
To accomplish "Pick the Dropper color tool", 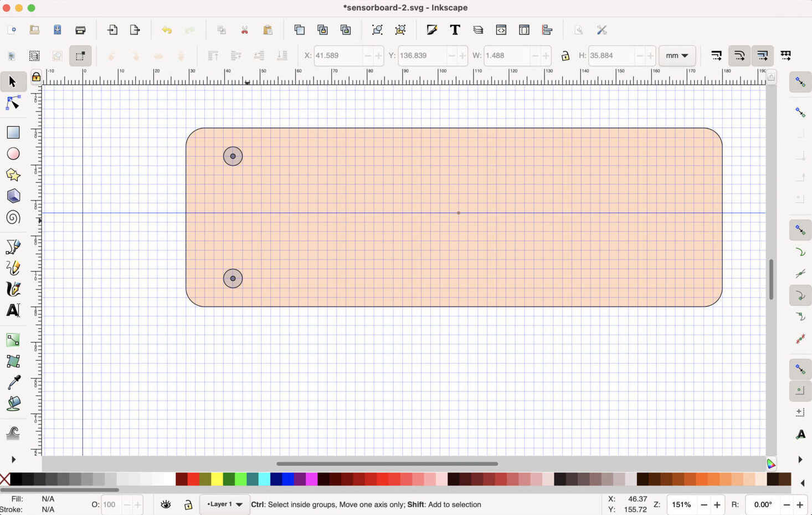I will click(13, 382).
